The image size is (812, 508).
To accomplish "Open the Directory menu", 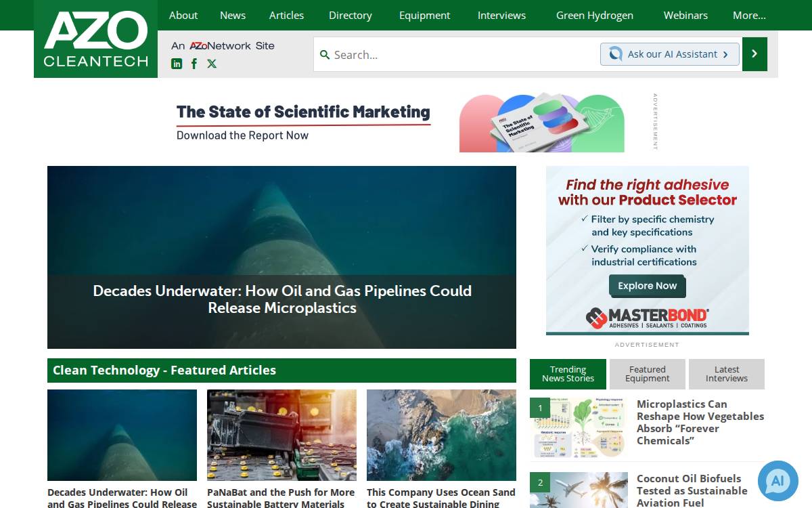I will [351, 15].
